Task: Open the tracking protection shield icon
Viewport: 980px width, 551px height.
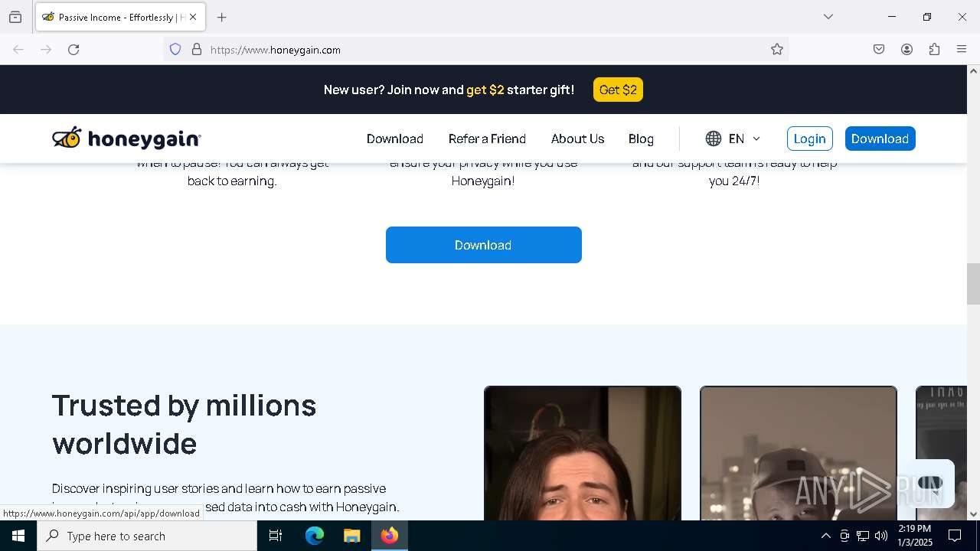Action: 175,50
